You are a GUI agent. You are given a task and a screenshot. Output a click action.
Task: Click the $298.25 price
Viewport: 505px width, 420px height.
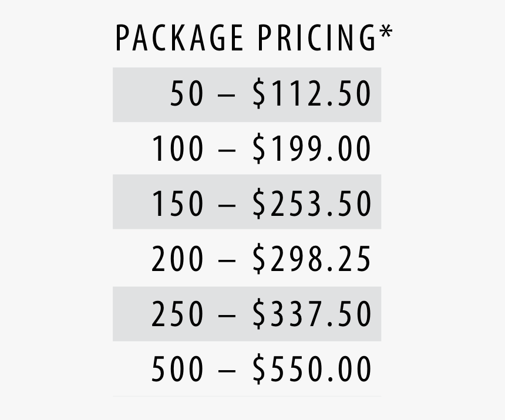click(x=312, y=260)
